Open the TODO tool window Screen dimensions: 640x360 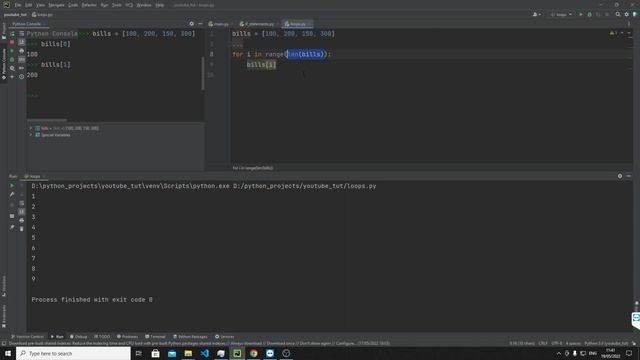click(x=102, y=337)
